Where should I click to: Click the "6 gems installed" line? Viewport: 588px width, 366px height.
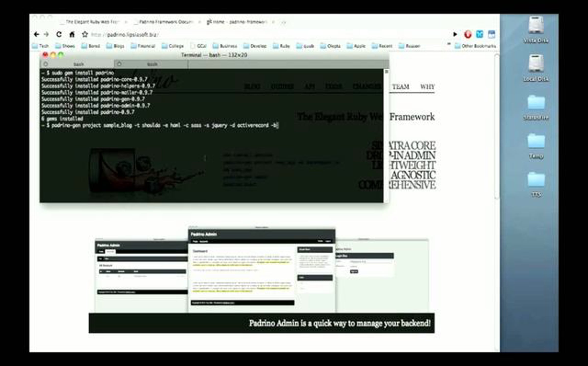pos(62,119)
